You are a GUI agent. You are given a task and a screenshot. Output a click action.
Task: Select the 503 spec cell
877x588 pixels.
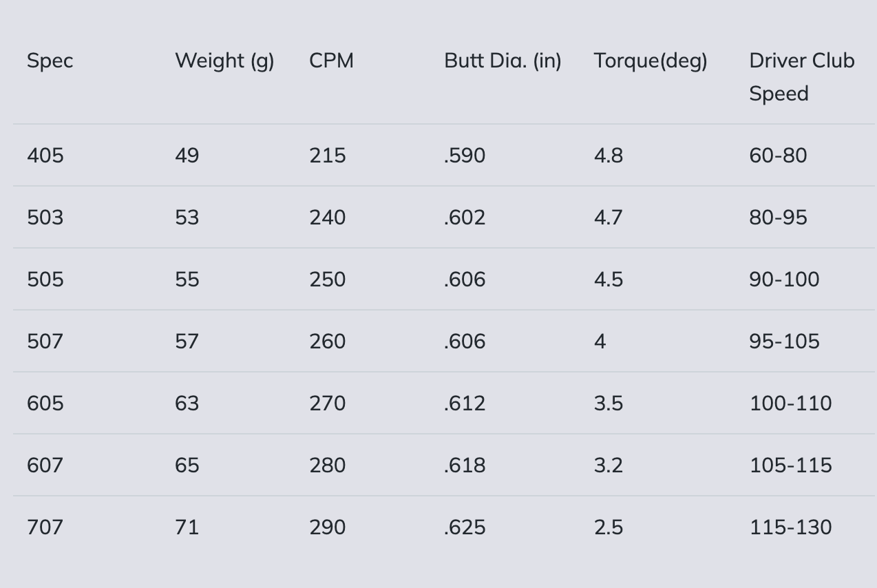[x=45, y=218]
